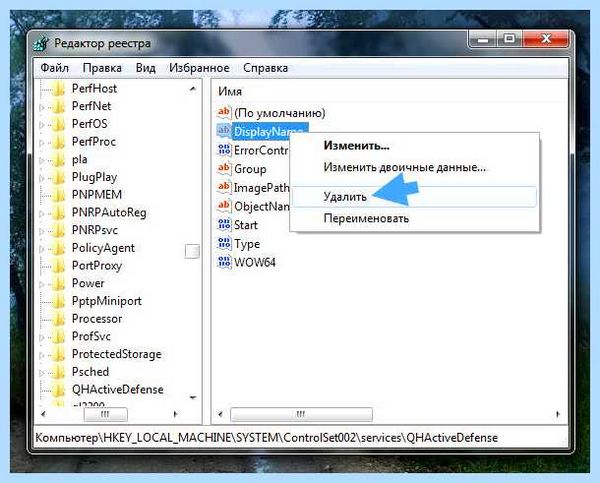Open the Избранное menu

pyautogui.click(x=199, y=68)
